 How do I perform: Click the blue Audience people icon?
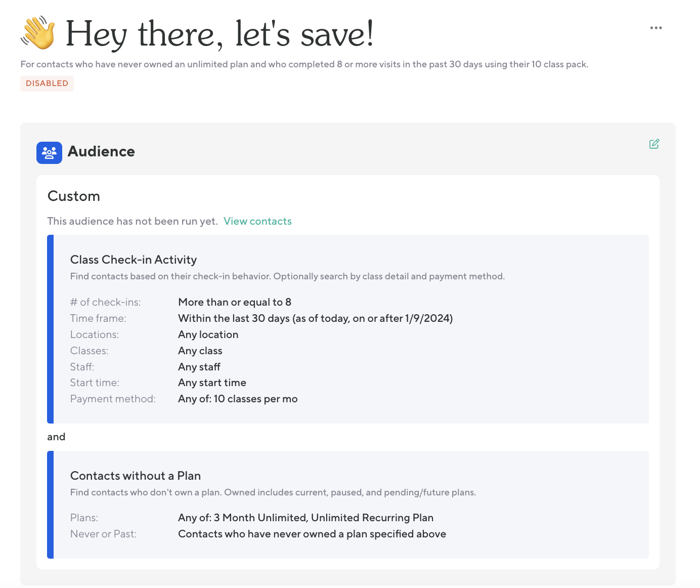49,152
